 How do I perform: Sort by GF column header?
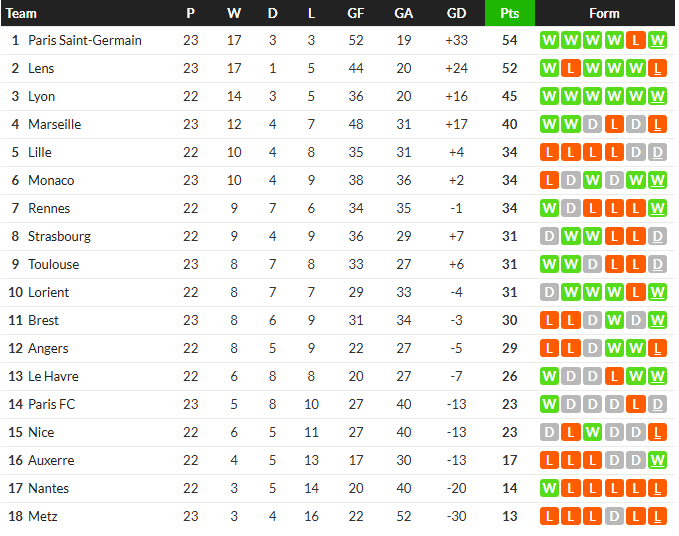(355, 13)
